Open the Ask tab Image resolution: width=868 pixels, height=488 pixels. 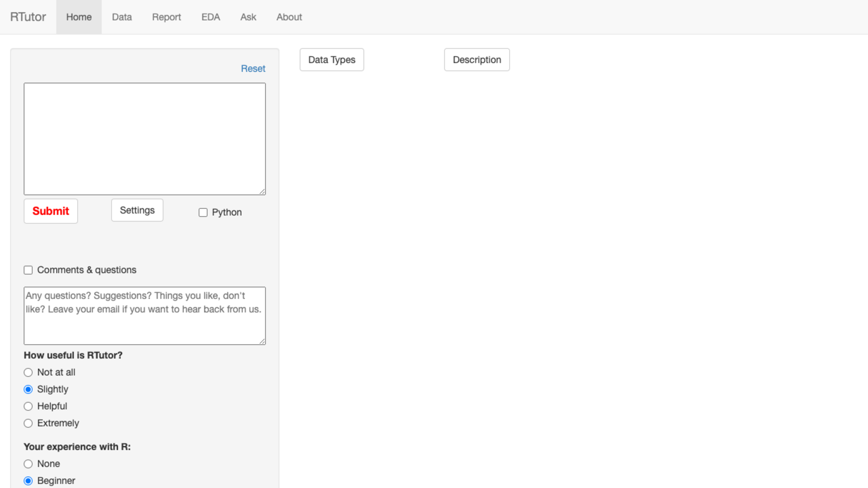click(x=248, y=17)
